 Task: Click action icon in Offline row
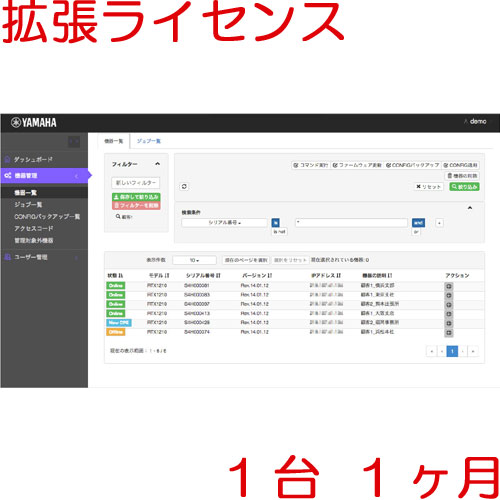449,333
